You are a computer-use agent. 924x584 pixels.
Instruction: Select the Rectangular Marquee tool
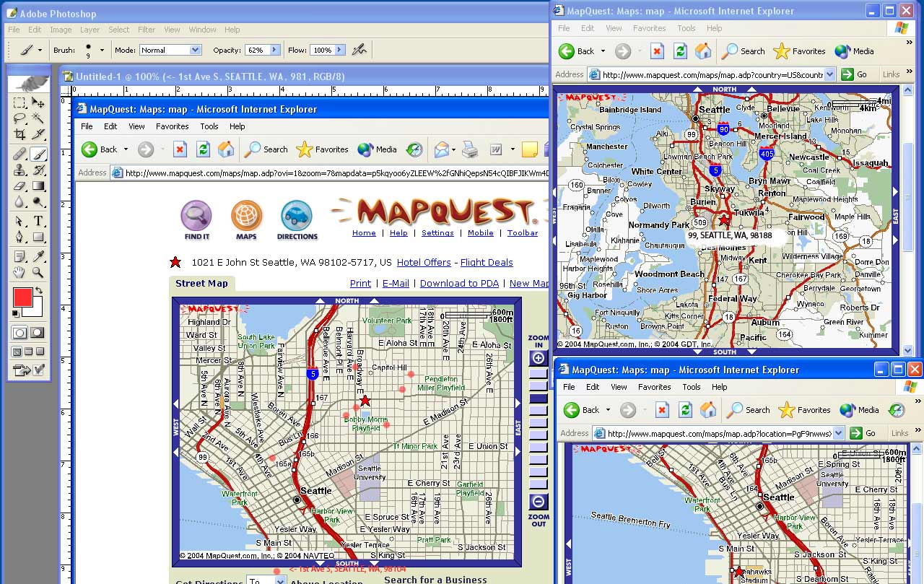point(20,103)
